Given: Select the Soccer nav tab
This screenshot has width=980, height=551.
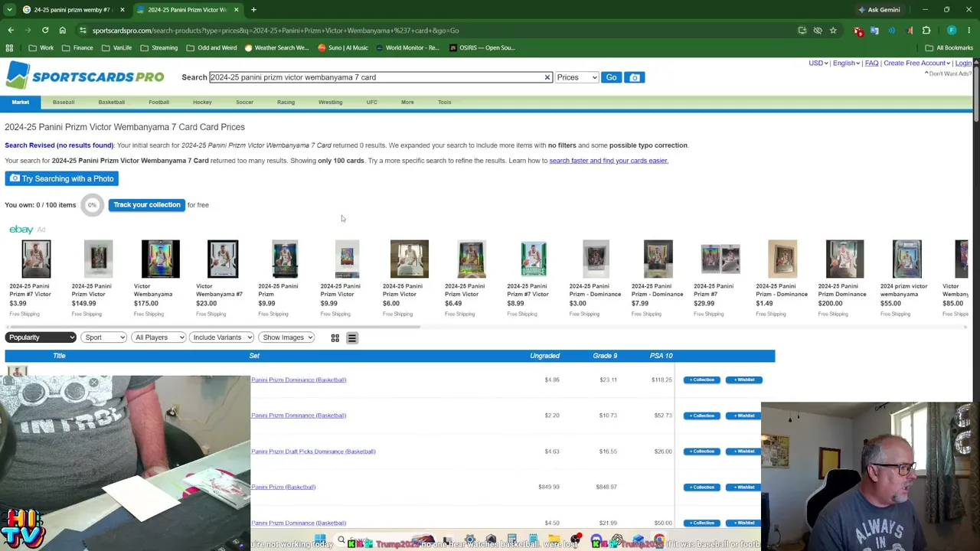Looking at the screenshot, I should click(x=244, y=102).
